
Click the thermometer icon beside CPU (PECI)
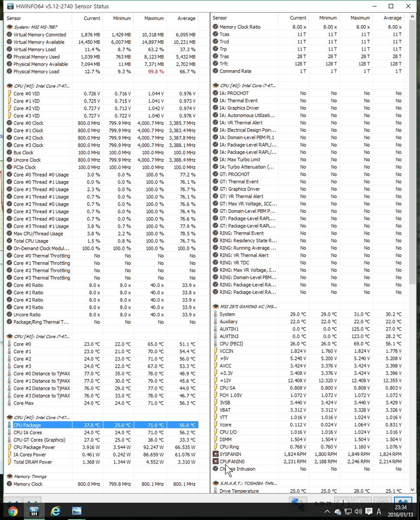[x=216, y=344]
